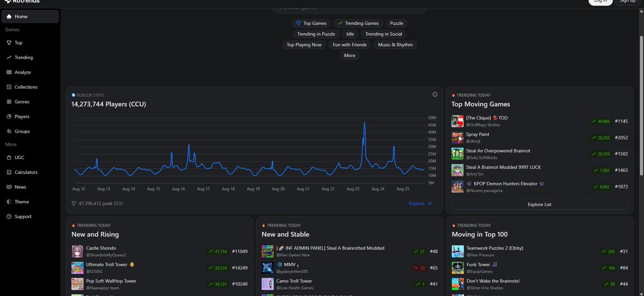Open the Home sidebar item
Screen dimensions: 644x296
pyautogui.click(x=30, y=17)
